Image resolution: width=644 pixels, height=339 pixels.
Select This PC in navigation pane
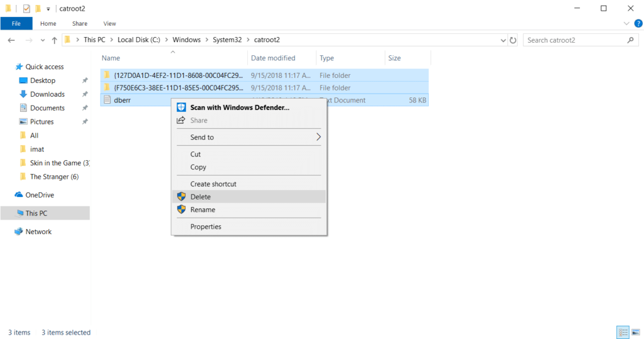[x=45, y=213]
